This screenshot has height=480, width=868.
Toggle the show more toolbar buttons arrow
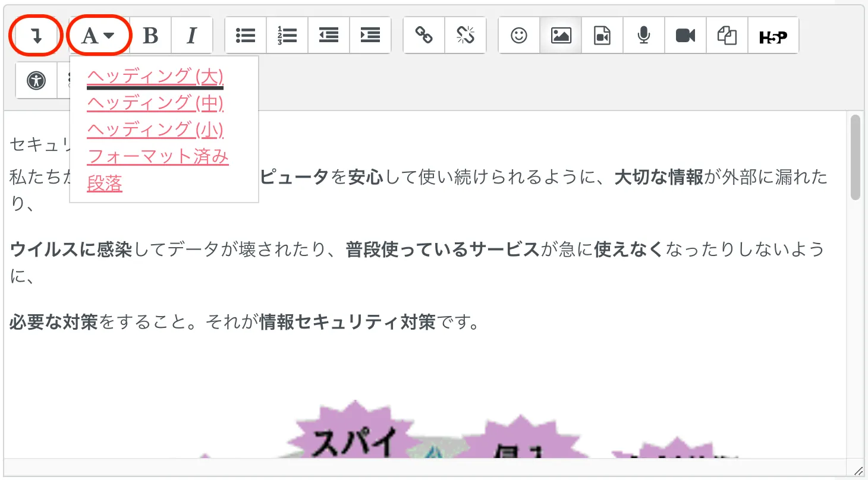[37, 36]
